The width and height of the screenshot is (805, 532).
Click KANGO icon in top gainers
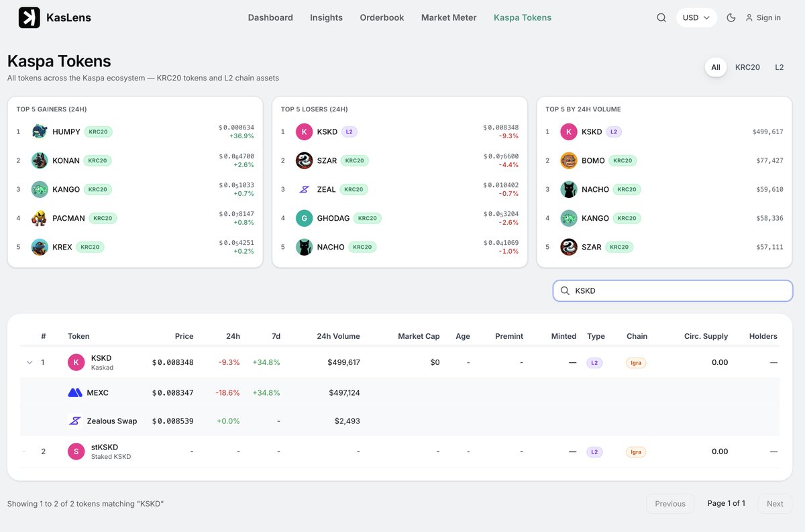tap(40, 189)
